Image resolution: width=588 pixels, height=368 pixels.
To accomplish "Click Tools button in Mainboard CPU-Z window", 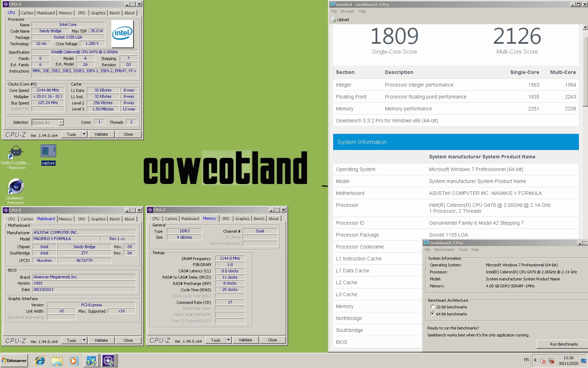I will pyautogui.click(x=71, y=340).
